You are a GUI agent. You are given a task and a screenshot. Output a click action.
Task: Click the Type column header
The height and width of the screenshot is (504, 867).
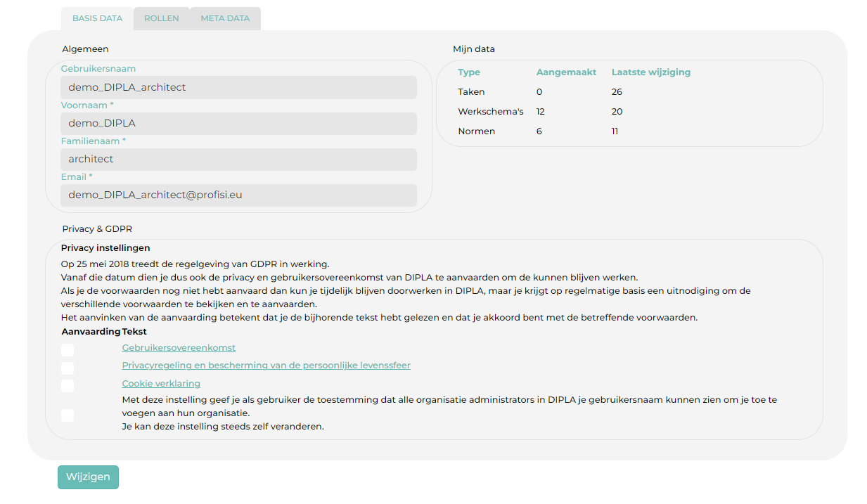point(469,72)
